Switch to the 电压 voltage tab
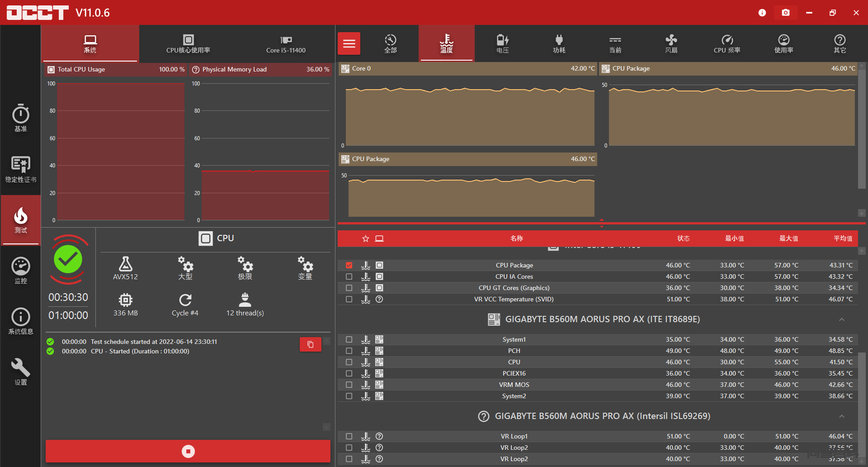The image size is (868, 467). point(503,44)
